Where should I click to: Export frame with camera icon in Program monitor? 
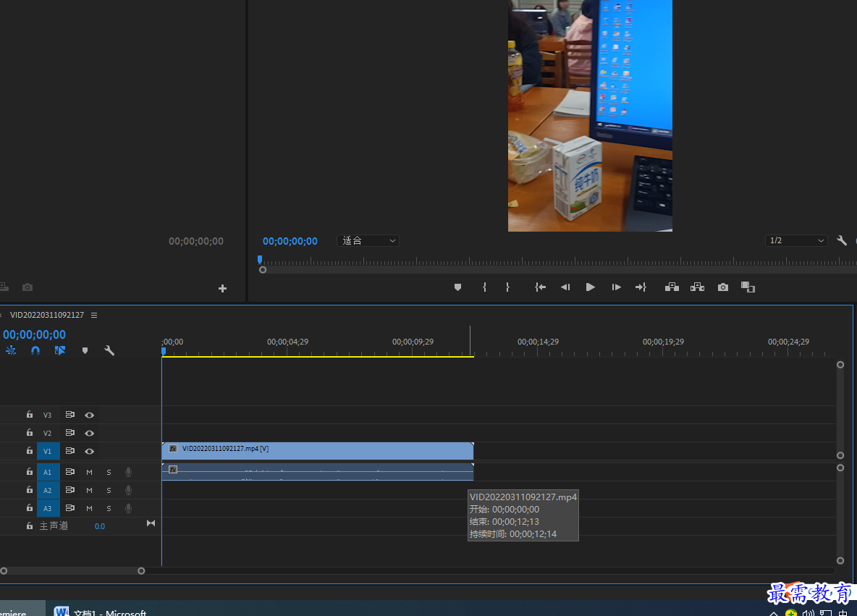[x=723, y=287]
